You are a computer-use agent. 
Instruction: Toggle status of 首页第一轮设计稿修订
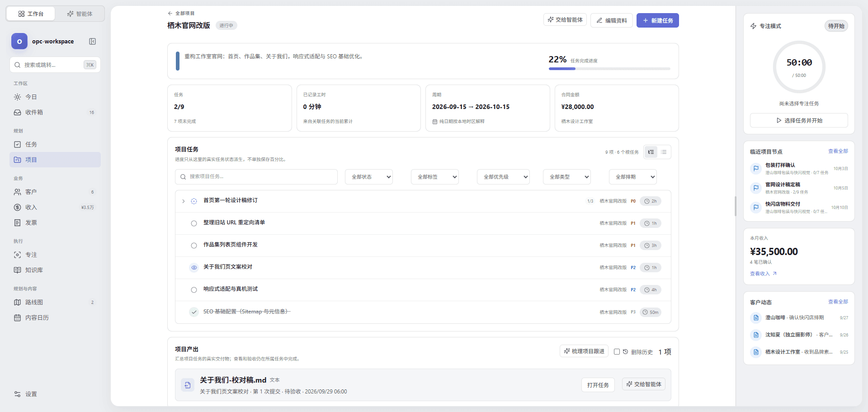point(194,201)
